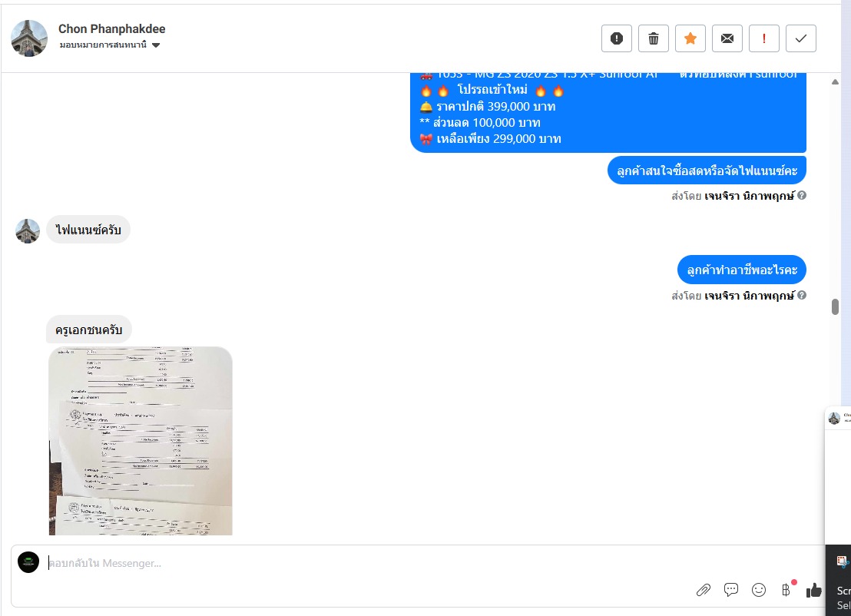
Task: Attach a file with paperclip icon
Action: tap(704, 590)
